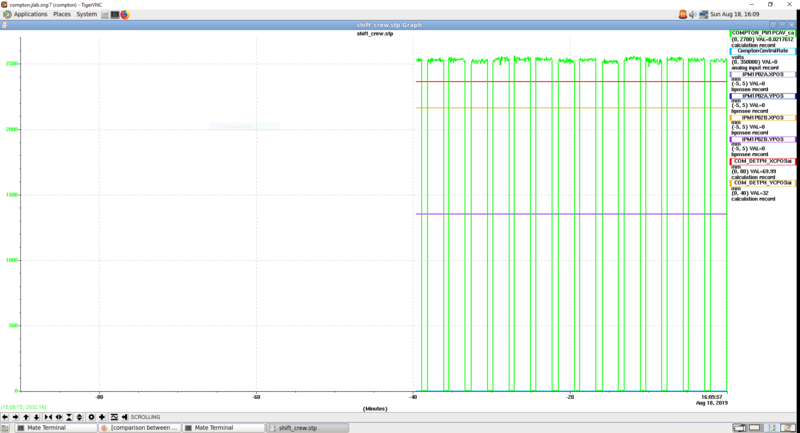
Task: Click the 2500 y-axis tick label
Action: click(x=12, y=64)
